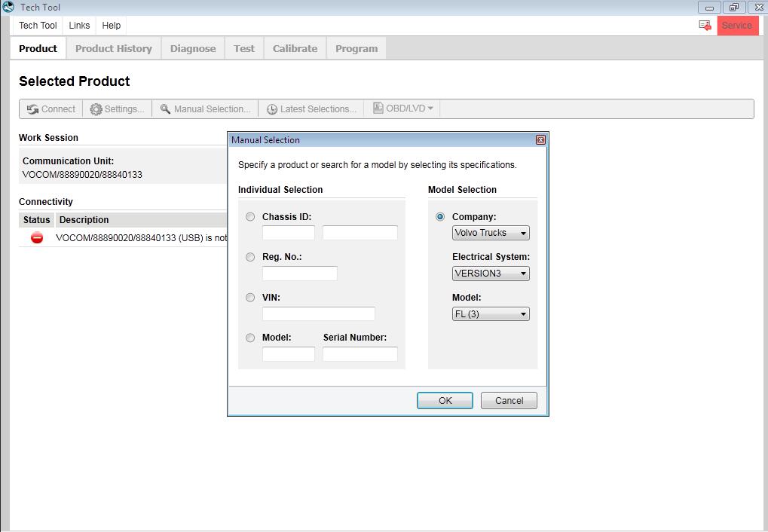Click Cancel in Manual Selection dialog
This screenshot has height=532, width=768.
509,401
